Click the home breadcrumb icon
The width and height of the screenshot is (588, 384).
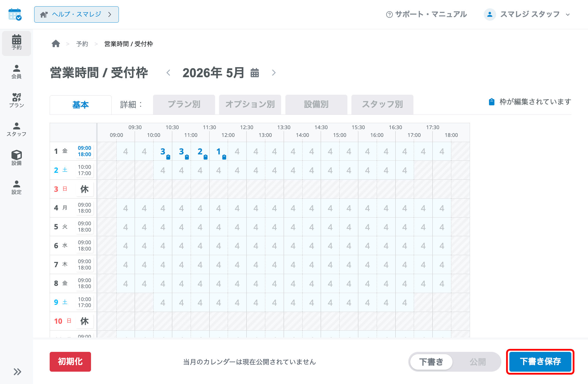point(56,44)
